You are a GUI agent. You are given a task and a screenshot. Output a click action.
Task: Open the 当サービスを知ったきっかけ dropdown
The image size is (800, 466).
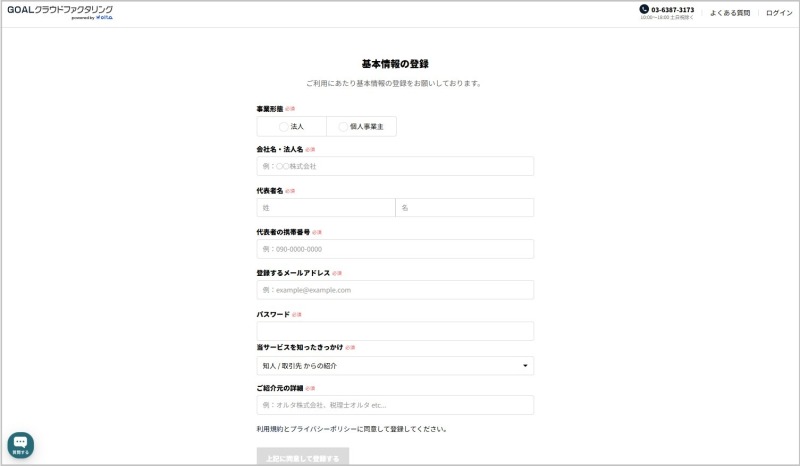coord(394,366)
